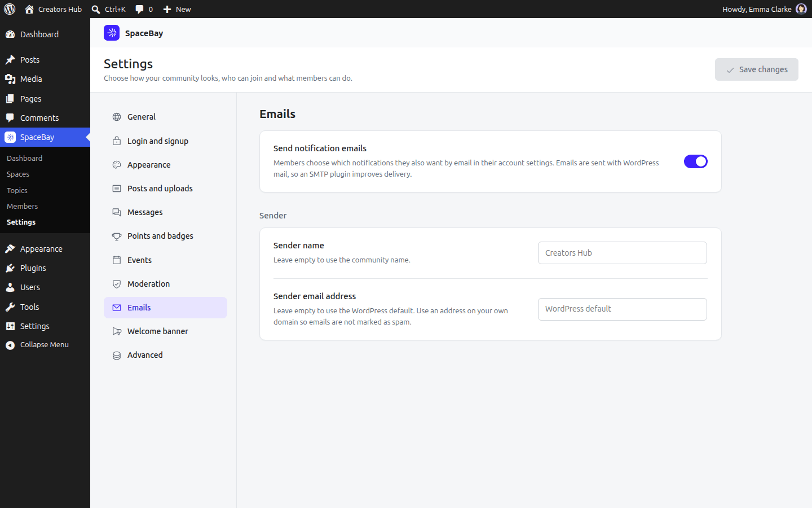
Task: Open Pages in the WordPress sidebar
Action: coord(45,99)
